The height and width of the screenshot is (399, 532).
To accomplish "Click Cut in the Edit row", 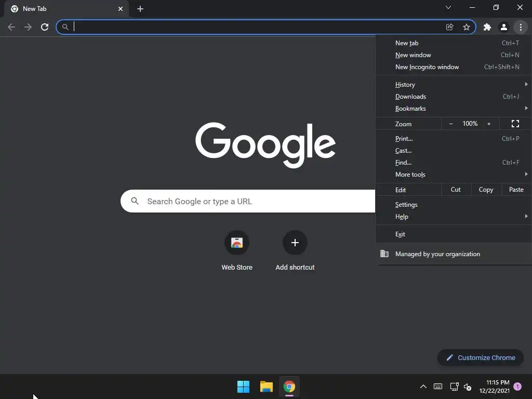I will tap(456, 190).
